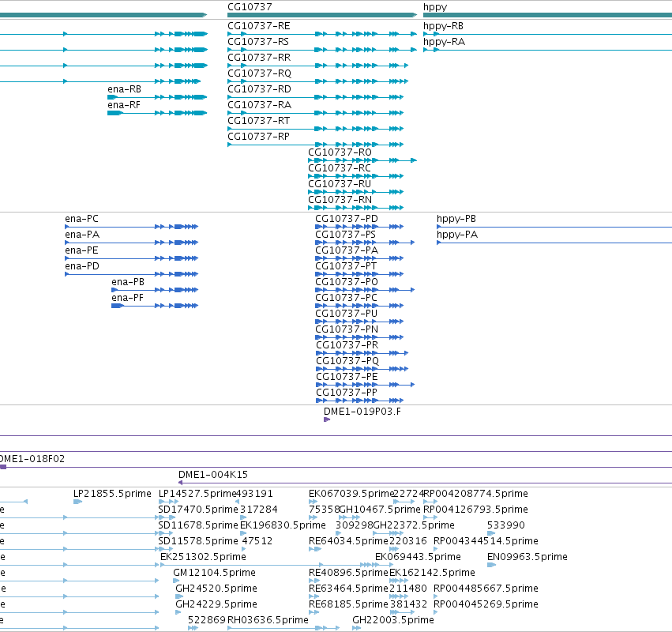Choose transcript CG10737-RD
The image size is (672, 632).
pyautogui.click(x=259, y=89)
